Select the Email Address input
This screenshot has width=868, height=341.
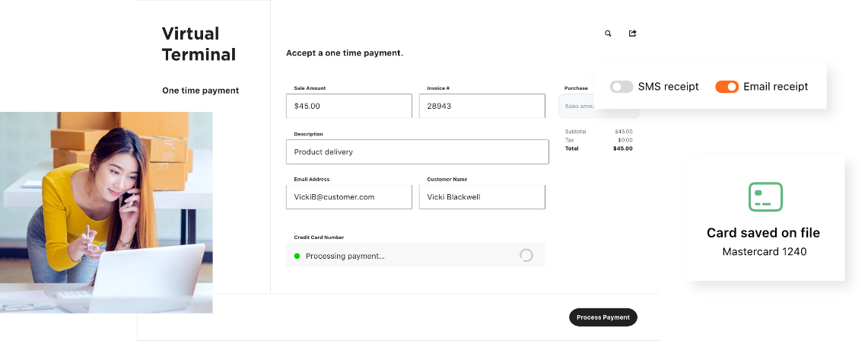click(349, 197)
